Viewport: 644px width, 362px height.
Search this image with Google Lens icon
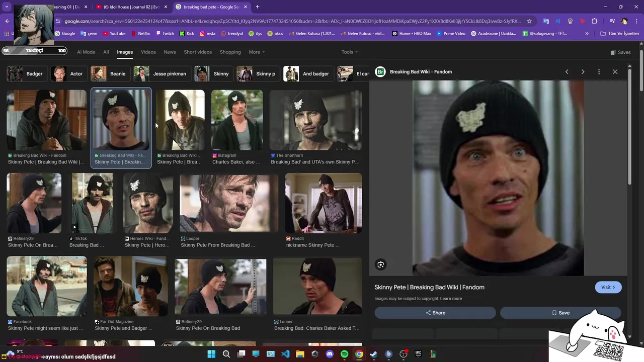381,264
